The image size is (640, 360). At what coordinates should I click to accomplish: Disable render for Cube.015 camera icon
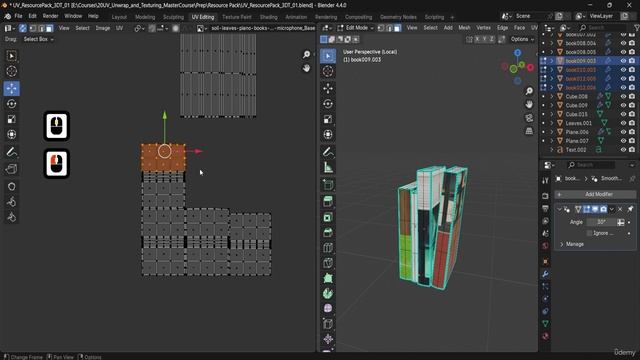(632, 114)
